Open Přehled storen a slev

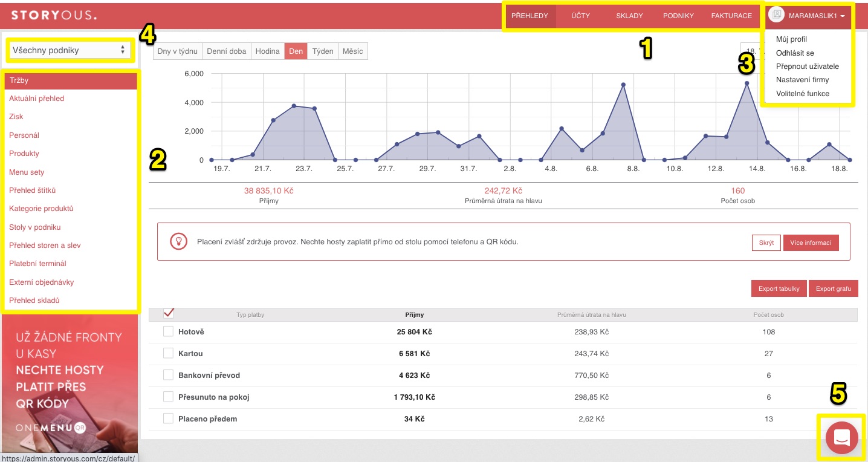[x=45, y=246]
